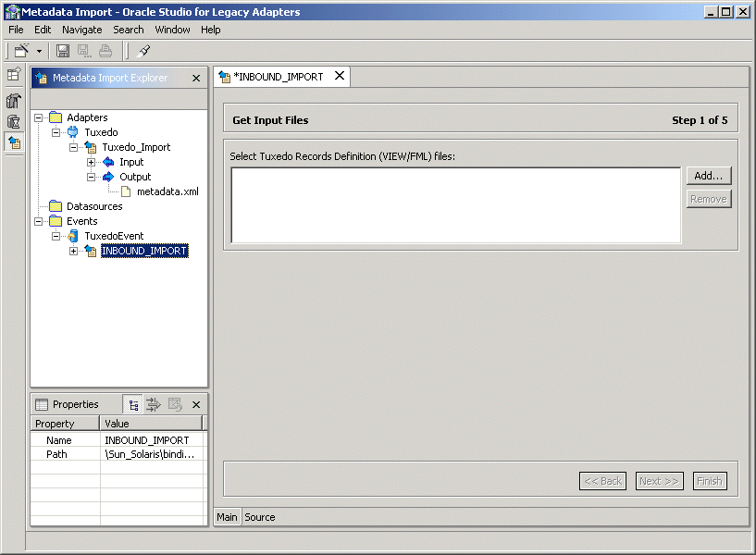This screenshot has width=756, height=555.
Task: Click the Save toolbar icon
Action: tap(63, 51)
